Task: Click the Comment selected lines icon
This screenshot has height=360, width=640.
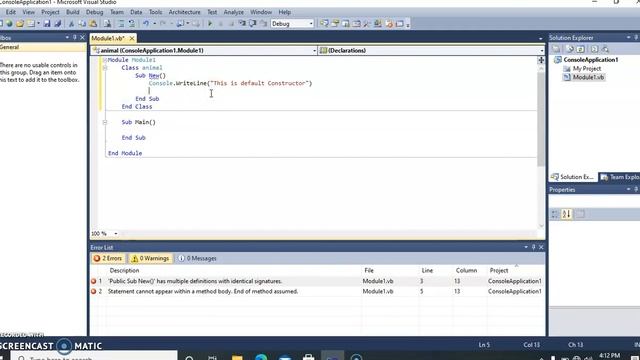Action: (121, 24)
